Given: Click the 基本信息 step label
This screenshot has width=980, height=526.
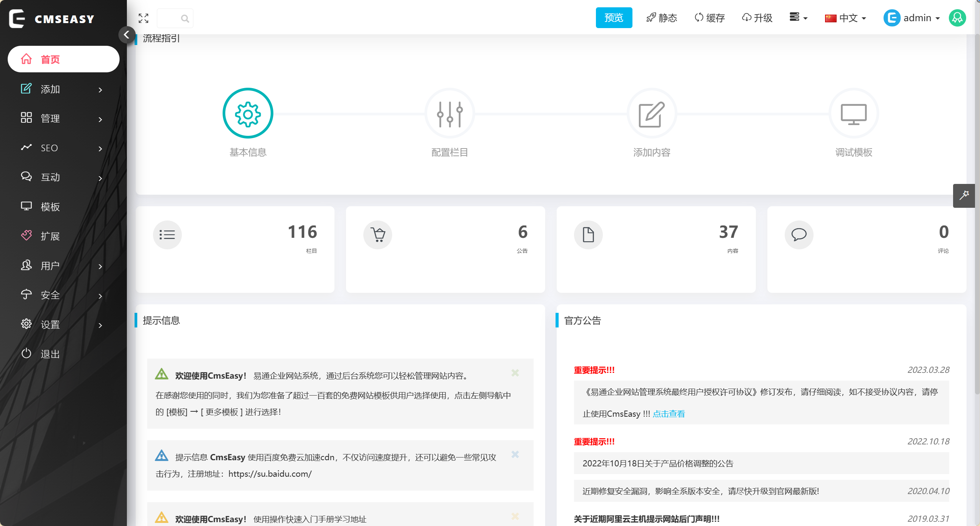Looking at the screenshot, I should click(248, 152).
